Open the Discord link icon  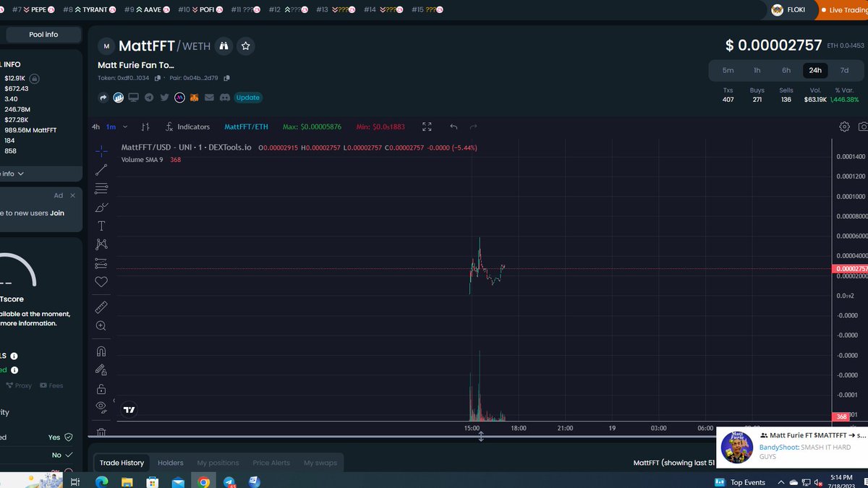pos(224,98)
